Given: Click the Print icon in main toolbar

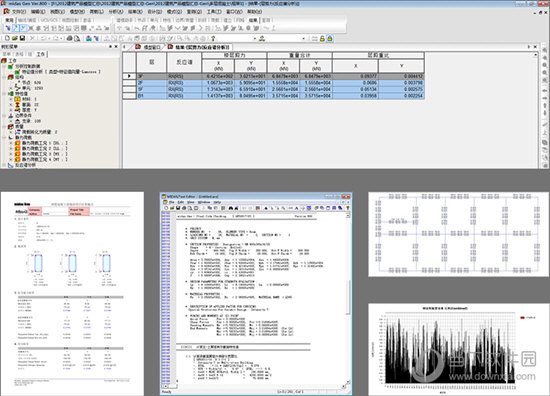Looking at the screenshot, I should 69,38.
